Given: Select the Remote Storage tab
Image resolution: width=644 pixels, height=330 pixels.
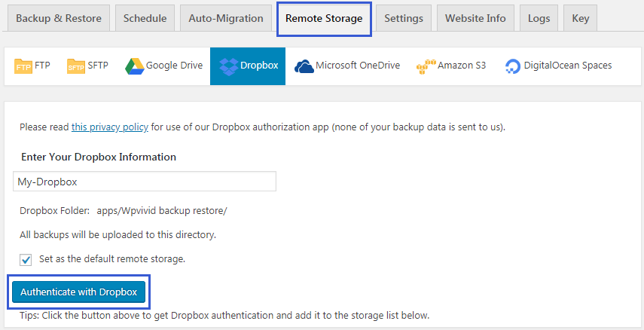Looking at the screenshot, I should (324, 19).
